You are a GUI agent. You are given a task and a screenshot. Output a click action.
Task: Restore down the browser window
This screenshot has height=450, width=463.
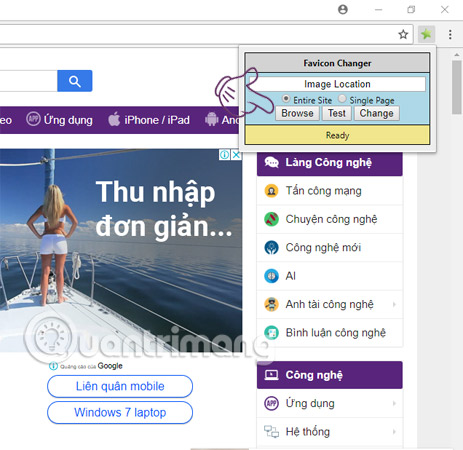click(411, 9)
